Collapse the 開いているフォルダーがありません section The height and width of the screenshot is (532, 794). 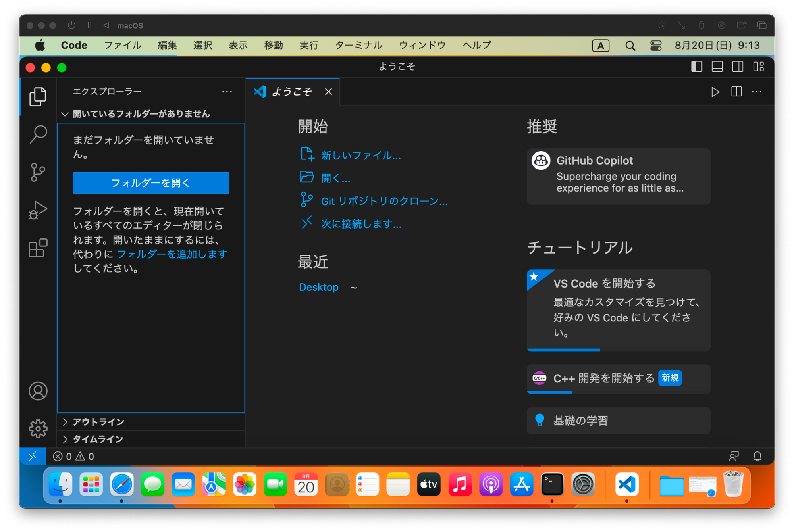click(x=141, y=114)
